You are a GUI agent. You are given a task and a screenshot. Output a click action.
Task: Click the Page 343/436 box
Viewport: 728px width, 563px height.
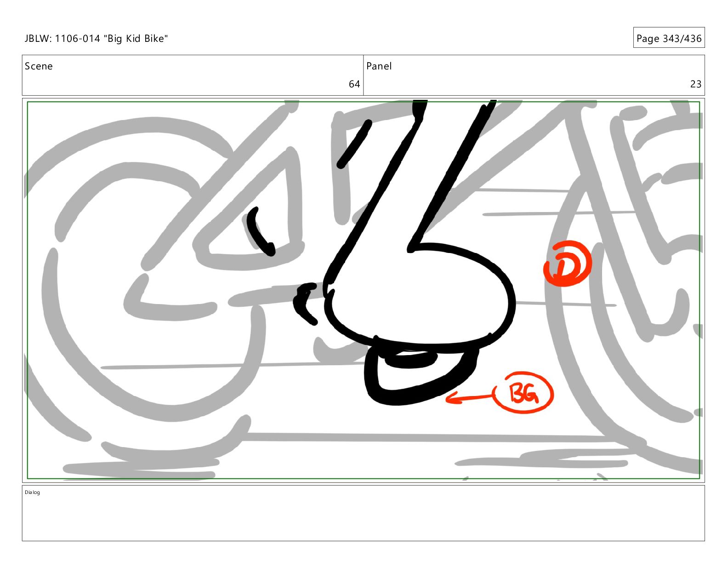[669, 38]
